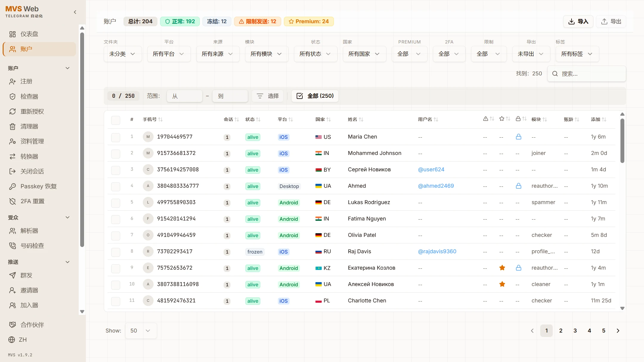Open the @ahmed2469 username link
Screen dimensions: 644x362
pyautogui.click(x=436, y=186)
